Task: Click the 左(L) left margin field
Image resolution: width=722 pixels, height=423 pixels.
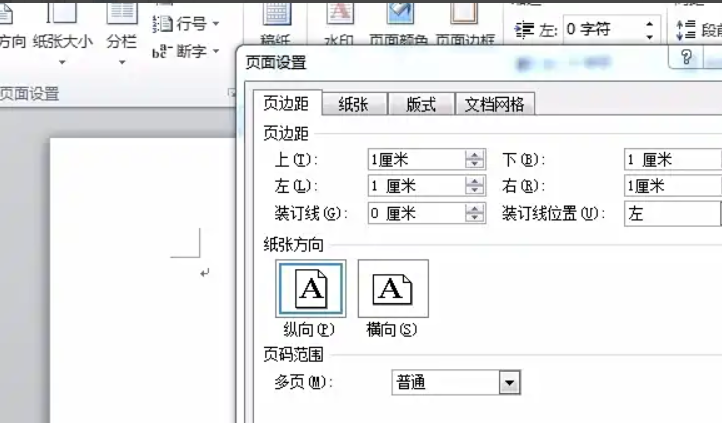Action: [416, 186]
